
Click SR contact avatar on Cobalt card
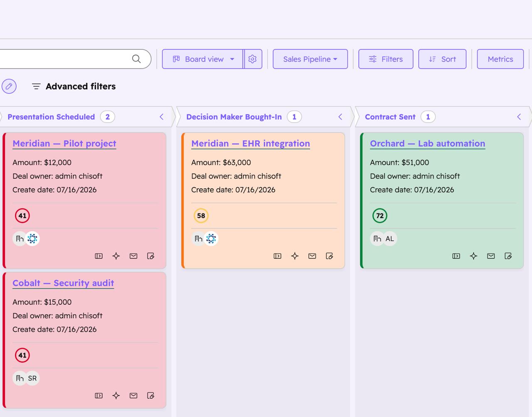pos(32,378)
